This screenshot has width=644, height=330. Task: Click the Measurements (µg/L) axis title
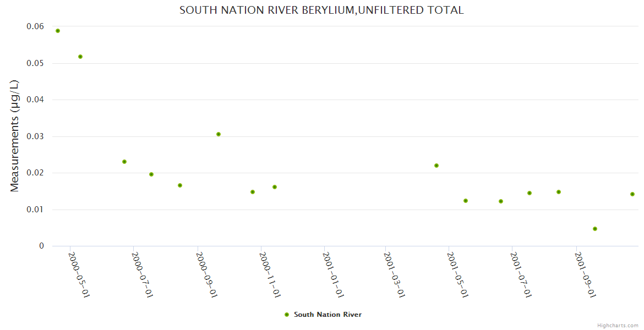[x=15, y=136]
